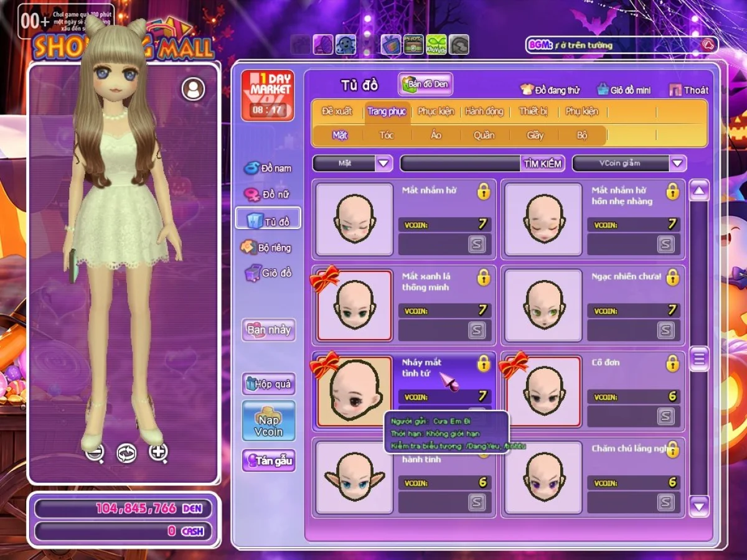Open the Hành động tab
The image size is (747, 560).
(x=484, y=111)
